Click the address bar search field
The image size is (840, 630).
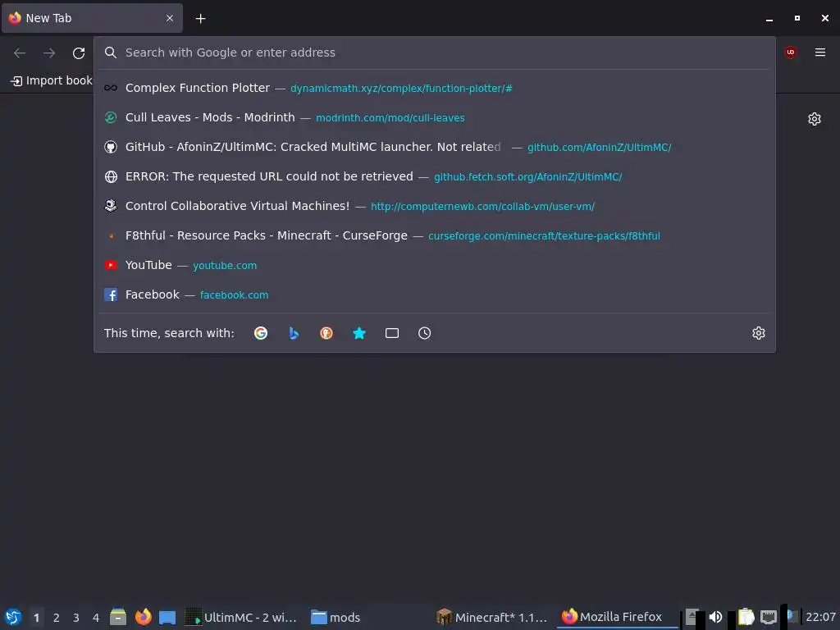(x=435, y=52)
